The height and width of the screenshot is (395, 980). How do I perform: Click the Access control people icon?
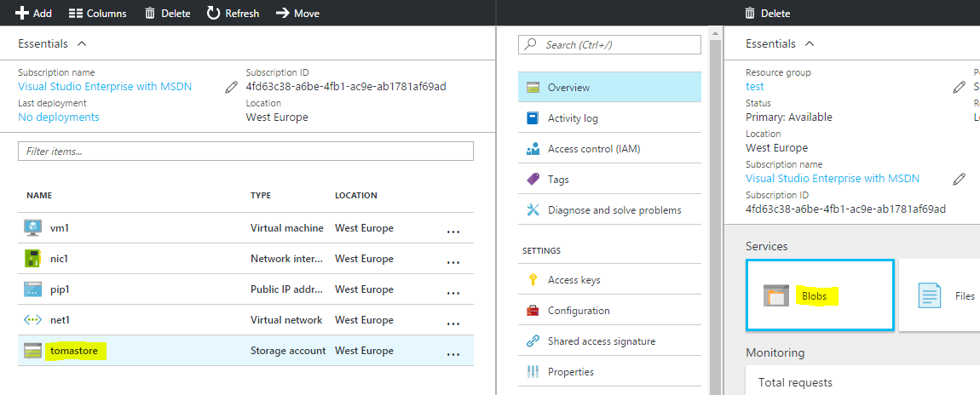(533, 148)
